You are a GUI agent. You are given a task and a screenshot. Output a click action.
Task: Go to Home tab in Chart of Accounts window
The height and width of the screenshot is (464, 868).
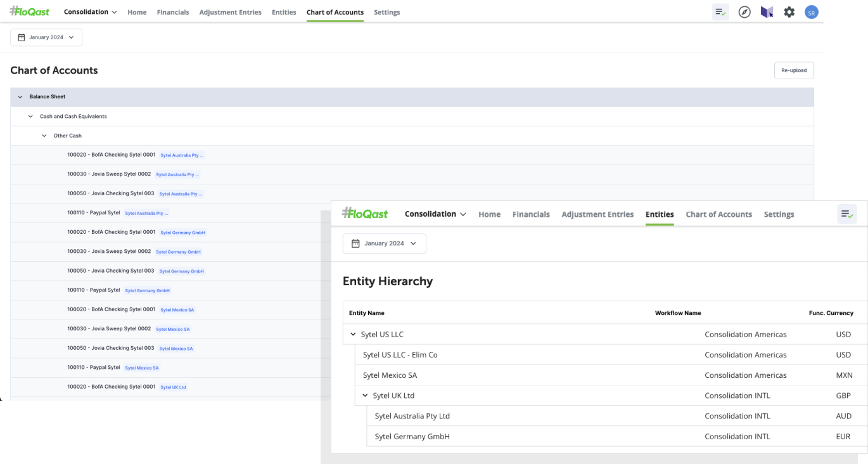point(137,12)
